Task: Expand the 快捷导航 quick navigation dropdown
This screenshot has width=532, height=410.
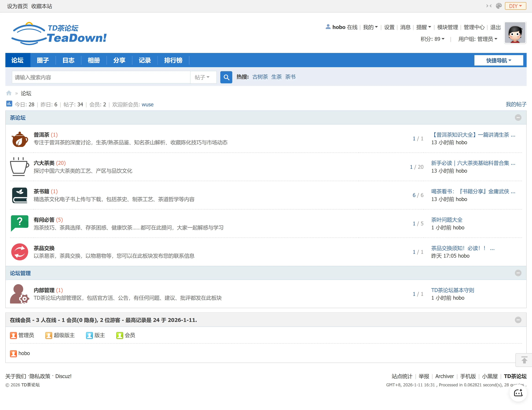Action: (x=498, y=60)
